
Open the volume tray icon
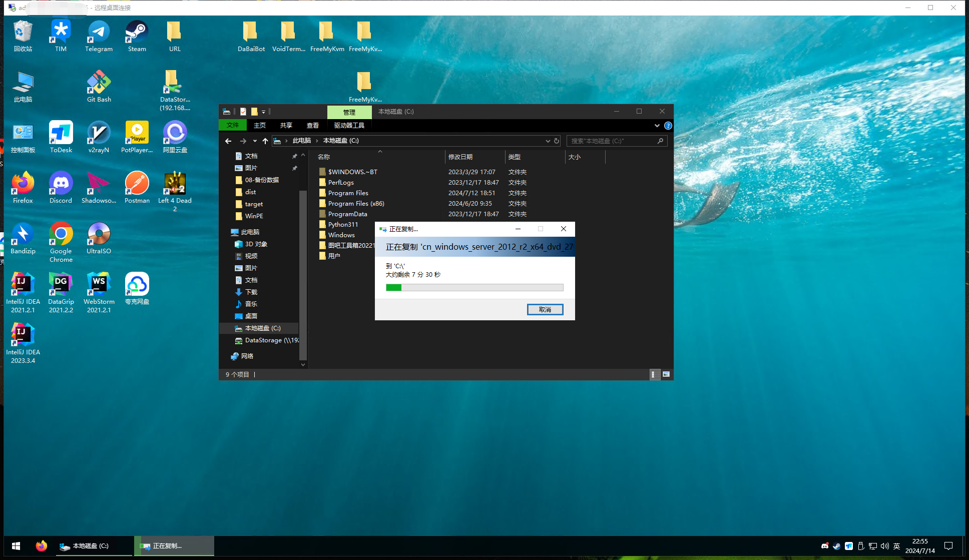[885, 546]
